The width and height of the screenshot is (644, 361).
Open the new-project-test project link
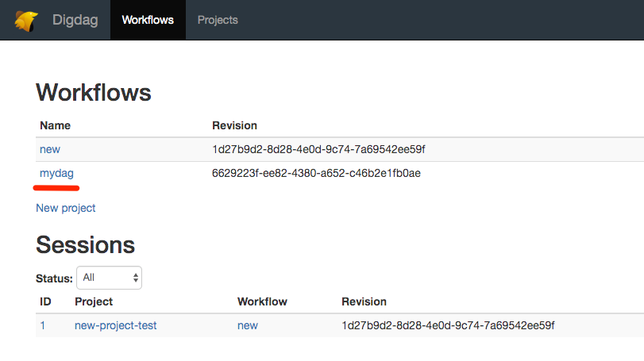pyautogui.click(x=115, y=325)
